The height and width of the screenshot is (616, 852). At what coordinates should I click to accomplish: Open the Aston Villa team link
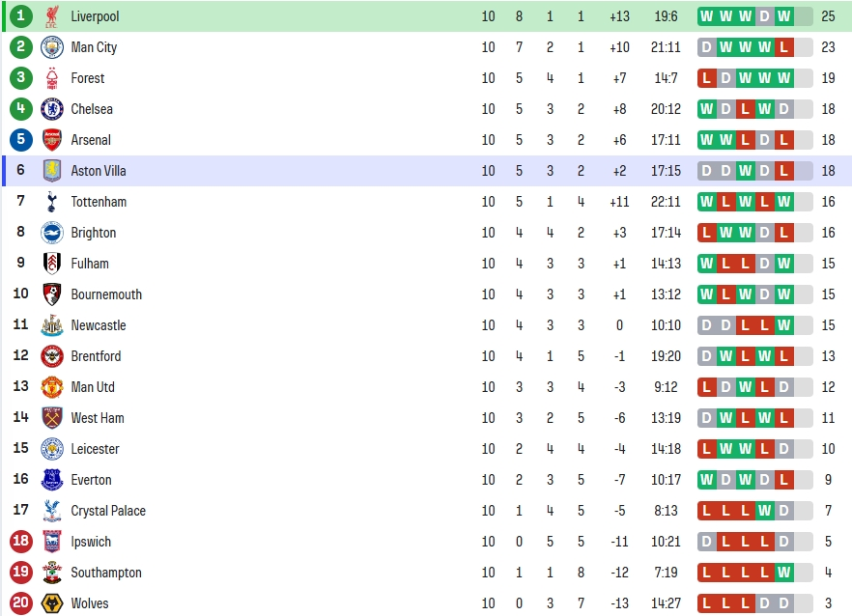coord(99,171)
